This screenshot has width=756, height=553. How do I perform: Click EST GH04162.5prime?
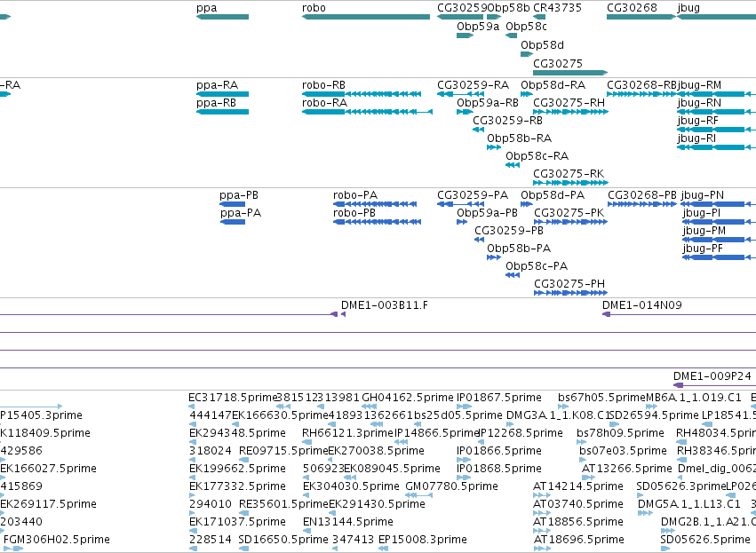click(x=369, y=407)
